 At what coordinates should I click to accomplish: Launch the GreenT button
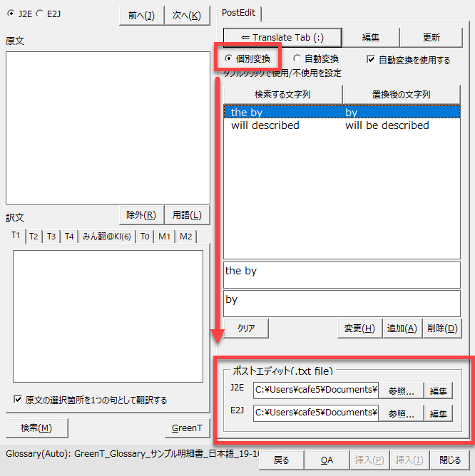point(188,428)
